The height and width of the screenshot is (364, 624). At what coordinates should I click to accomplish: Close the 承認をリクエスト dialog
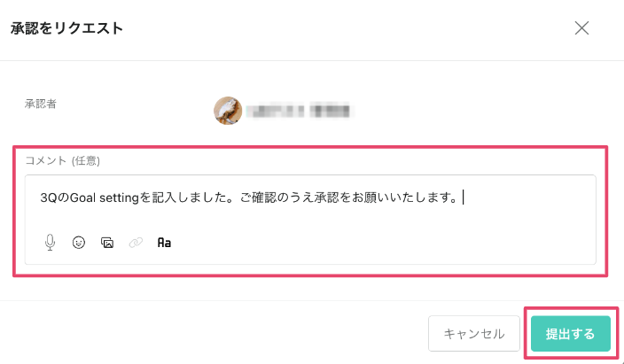tap(581, 28)
